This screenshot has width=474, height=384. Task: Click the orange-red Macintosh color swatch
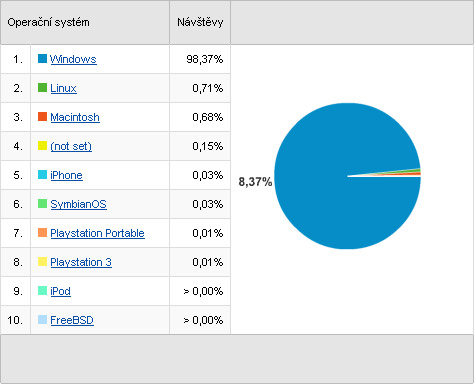(x=42, y=117)
